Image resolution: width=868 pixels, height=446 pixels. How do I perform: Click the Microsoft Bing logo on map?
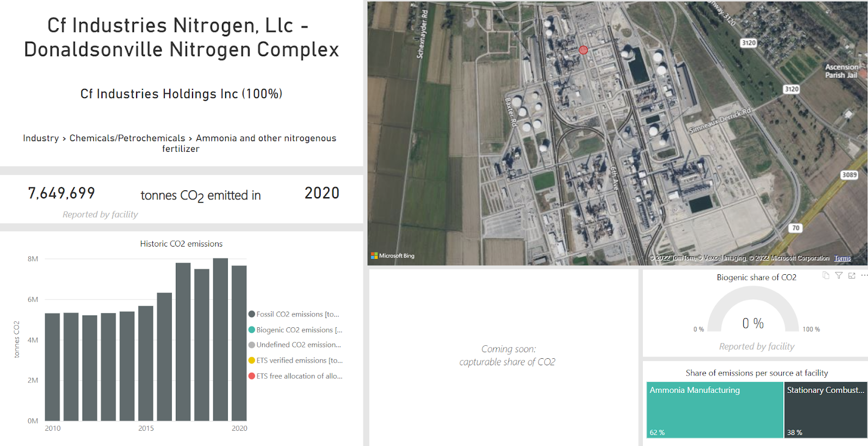pyautogui.click(x=393, y=256)
